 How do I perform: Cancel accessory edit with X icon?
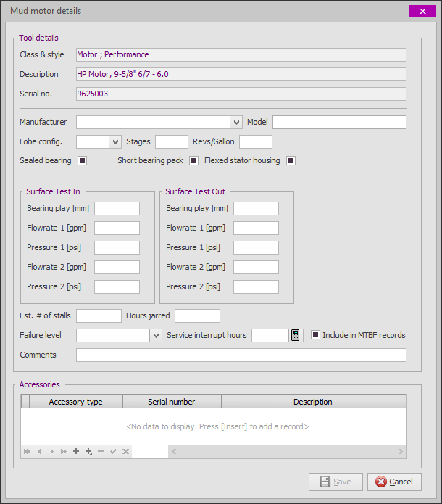(x=125, y=451)
